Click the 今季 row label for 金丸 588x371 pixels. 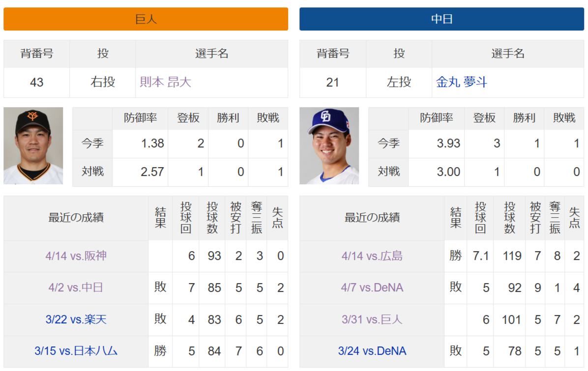click(x=388, y=143)
